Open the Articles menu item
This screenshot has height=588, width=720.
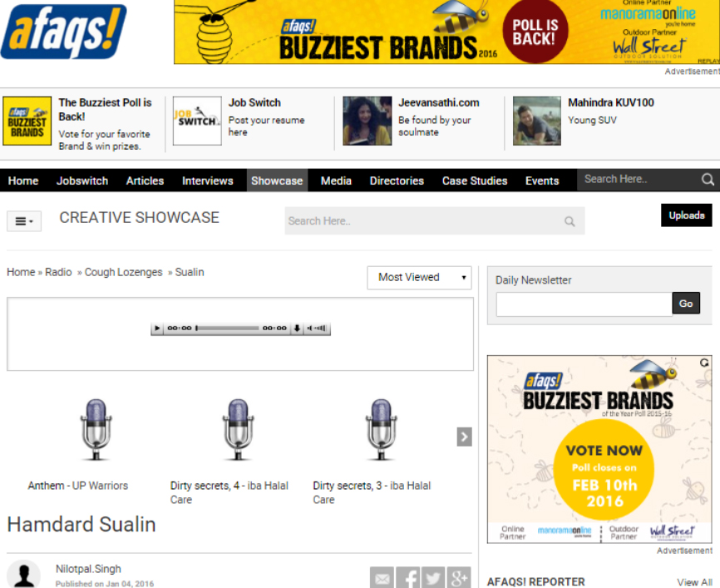[x=145, y=180]
